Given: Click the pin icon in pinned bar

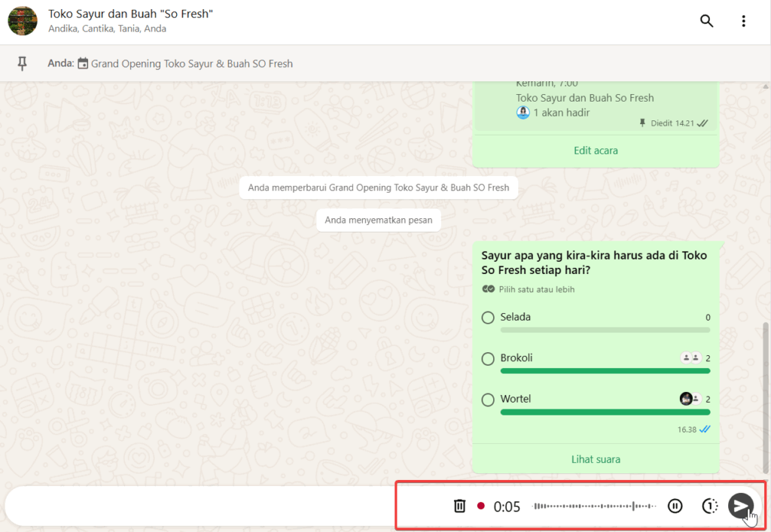Looking at the screenshot, I should [x=23, y=64].
